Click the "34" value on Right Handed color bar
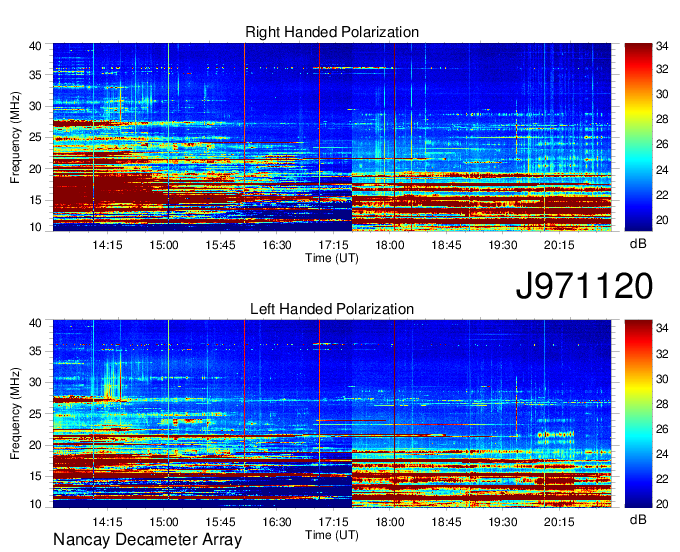 coord(662,46)
